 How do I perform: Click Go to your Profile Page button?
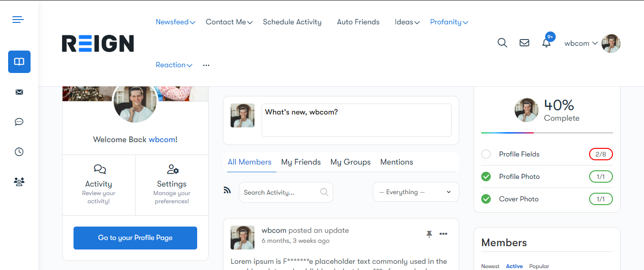(135, 238)
